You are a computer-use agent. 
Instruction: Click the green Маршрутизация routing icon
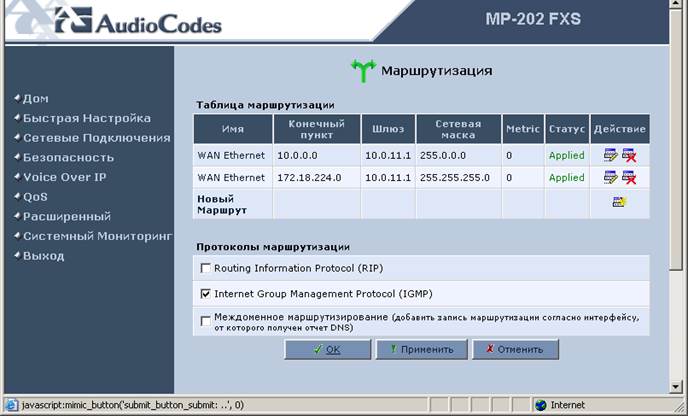tap(363, 71)
